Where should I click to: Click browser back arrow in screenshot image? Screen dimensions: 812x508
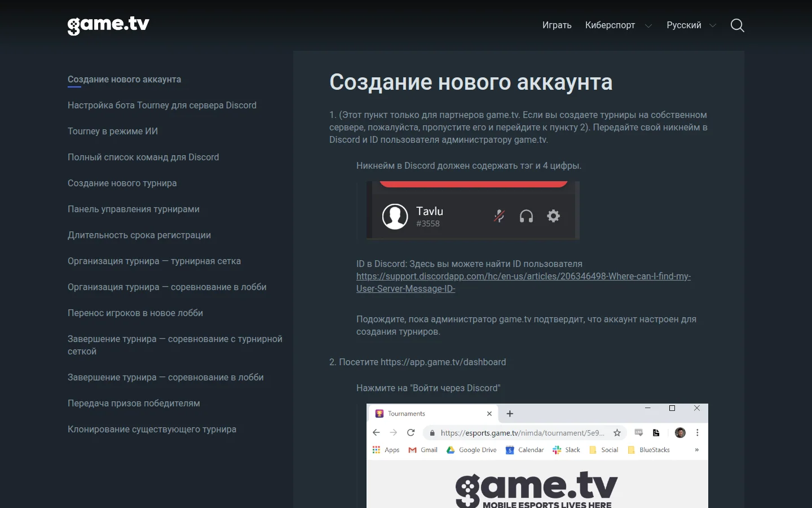coord(376,433)
